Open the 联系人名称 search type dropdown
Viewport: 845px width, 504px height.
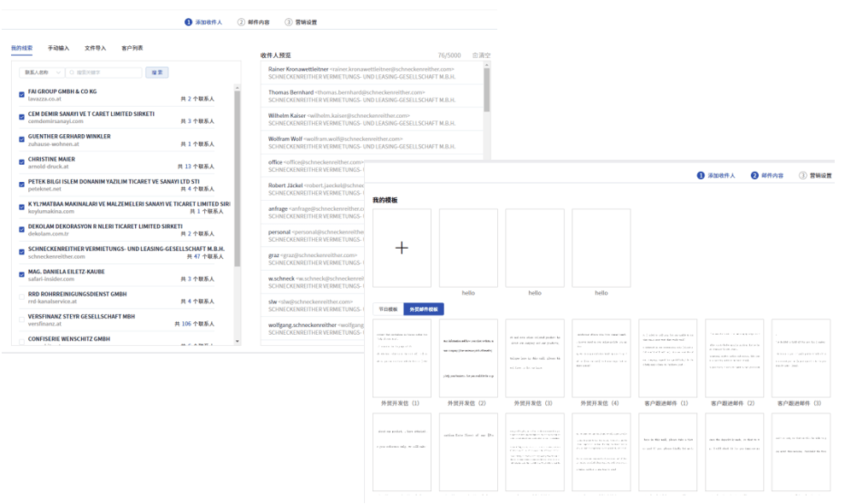click(x=43, y=73)
